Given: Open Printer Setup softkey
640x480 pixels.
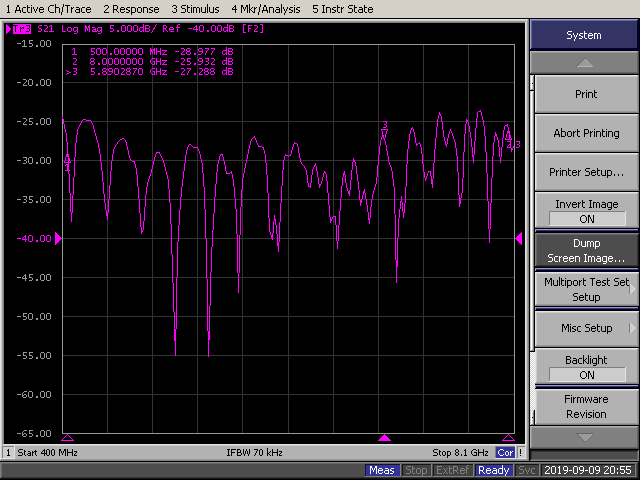Looking at the screenshot, I should coord(586,172).
